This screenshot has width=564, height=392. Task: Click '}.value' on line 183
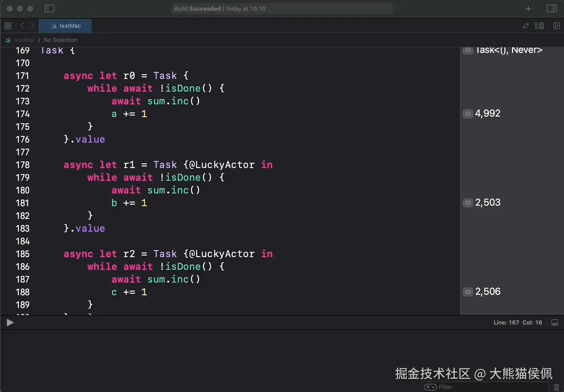(x=84, y=229)
